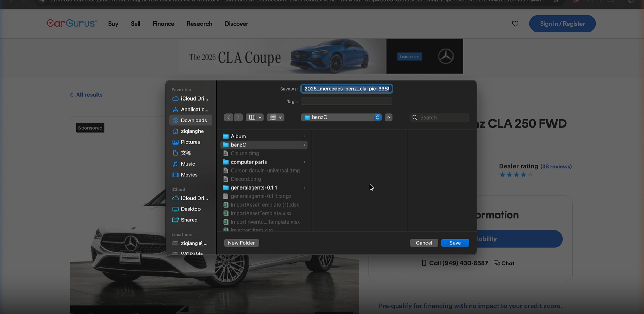Open the column view options button

[x=254, y=117]
